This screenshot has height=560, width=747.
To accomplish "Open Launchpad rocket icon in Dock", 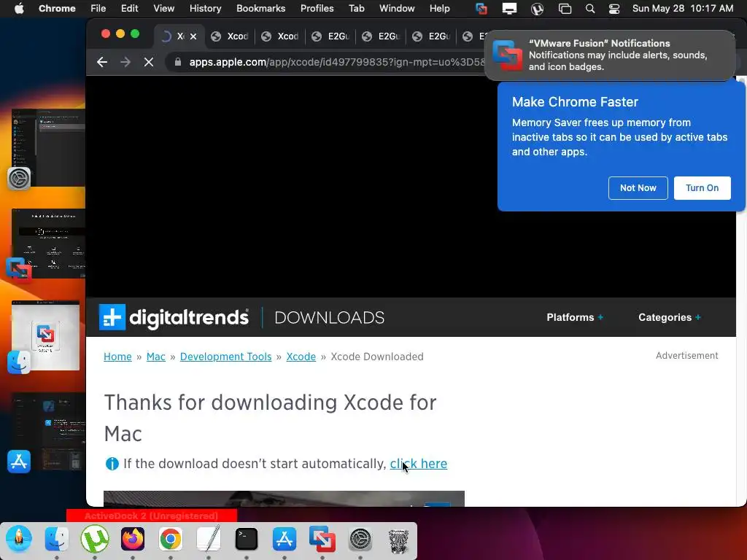I will point(18,540).
